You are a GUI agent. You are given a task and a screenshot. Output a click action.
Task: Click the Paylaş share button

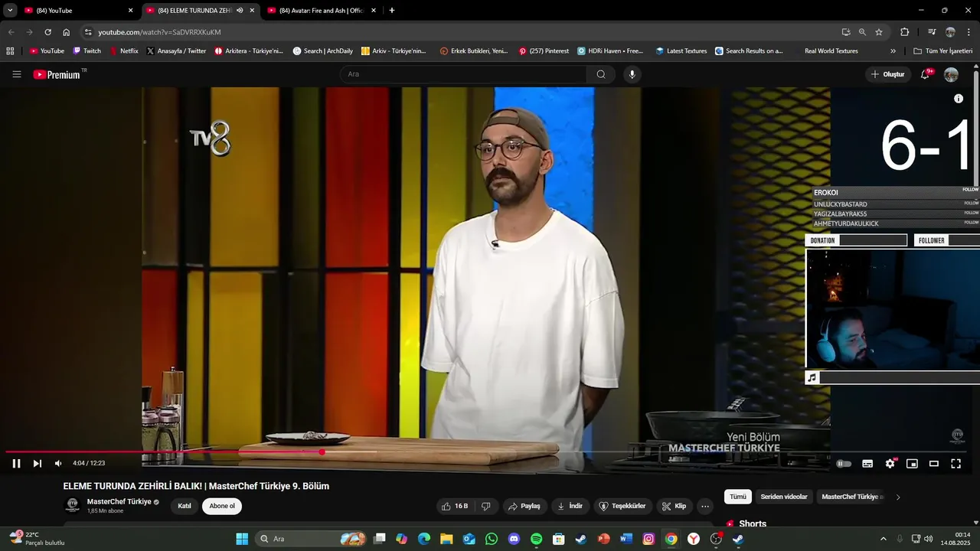coord(524,506)
